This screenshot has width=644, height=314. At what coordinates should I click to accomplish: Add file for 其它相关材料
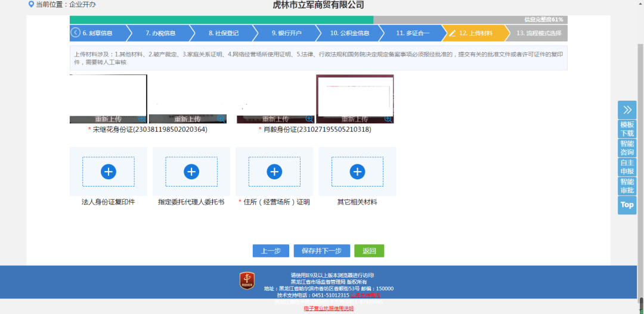357,172
